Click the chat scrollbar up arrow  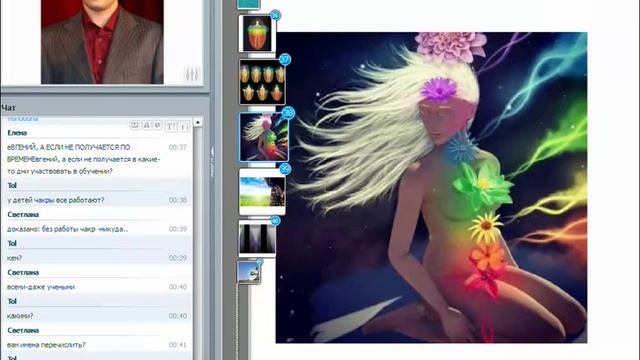198,122
